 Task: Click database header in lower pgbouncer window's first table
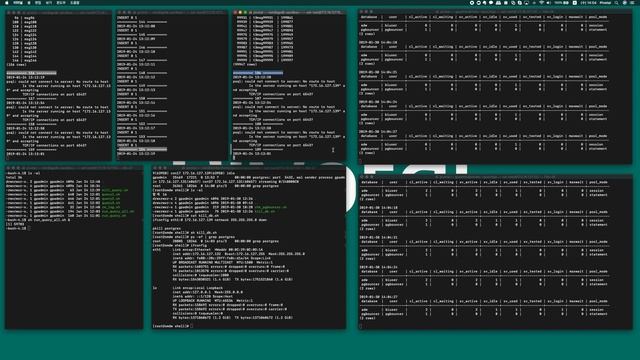pyautogui.click(x=369, y=182)
